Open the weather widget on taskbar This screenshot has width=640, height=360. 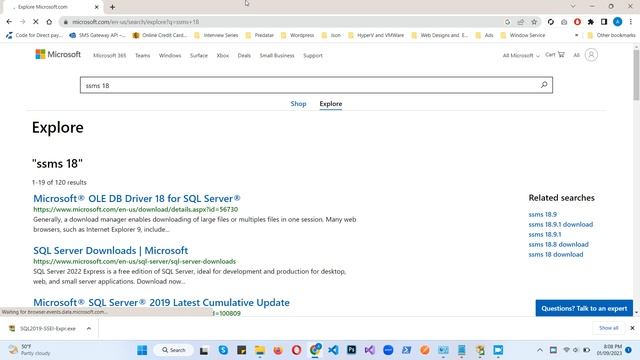(x=29, y=350)
